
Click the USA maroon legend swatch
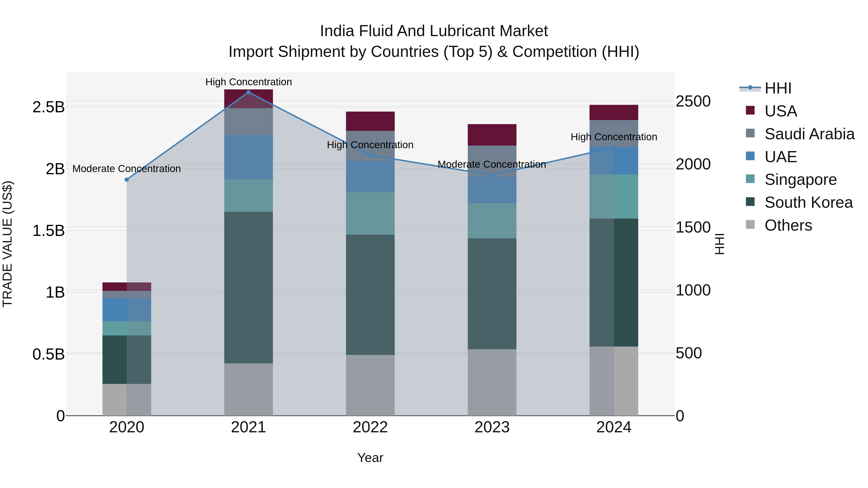[750, 110]
